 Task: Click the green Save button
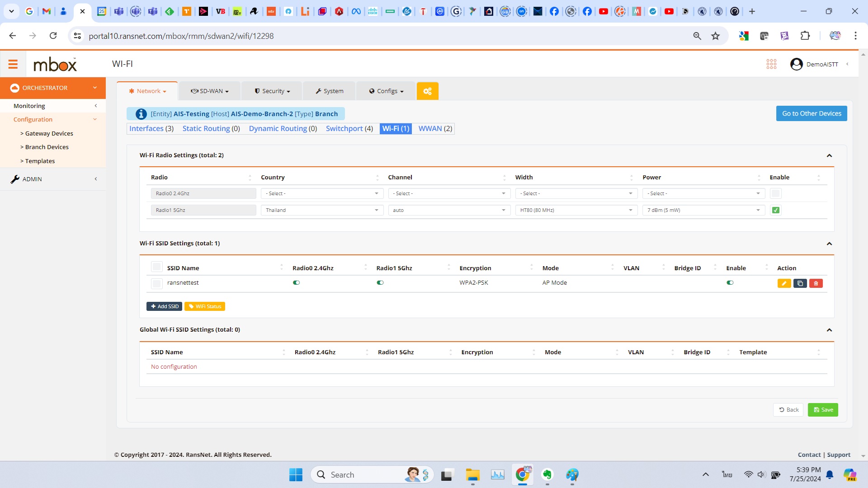[x=822, y=410]
